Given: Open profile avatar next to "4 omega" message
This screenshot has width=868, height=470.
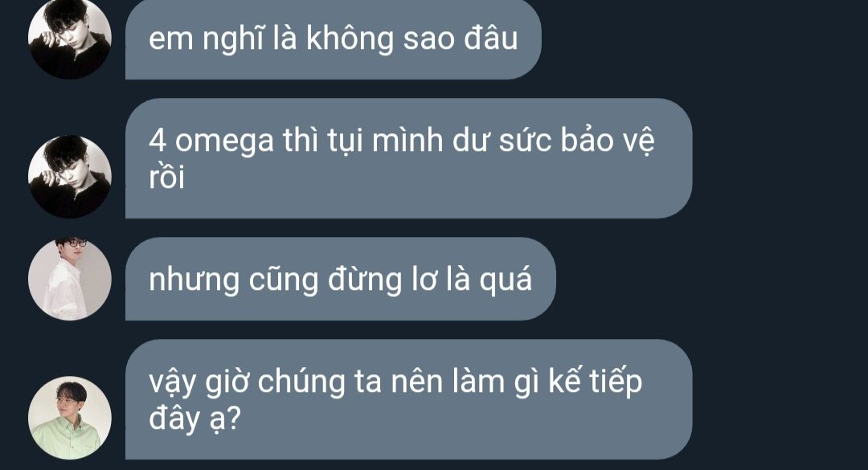Looking at the screenshot, I should 70,176.
